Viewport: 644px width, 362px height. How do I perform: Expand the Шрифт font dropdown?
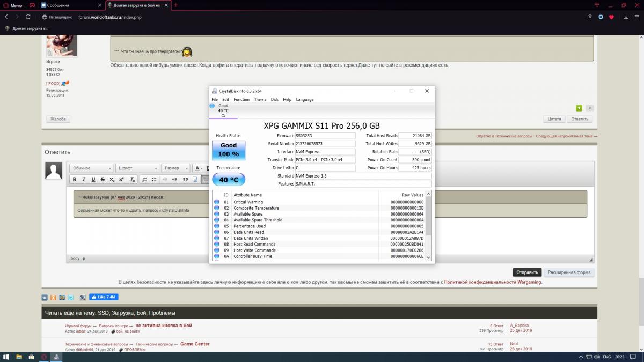point(137,168)
